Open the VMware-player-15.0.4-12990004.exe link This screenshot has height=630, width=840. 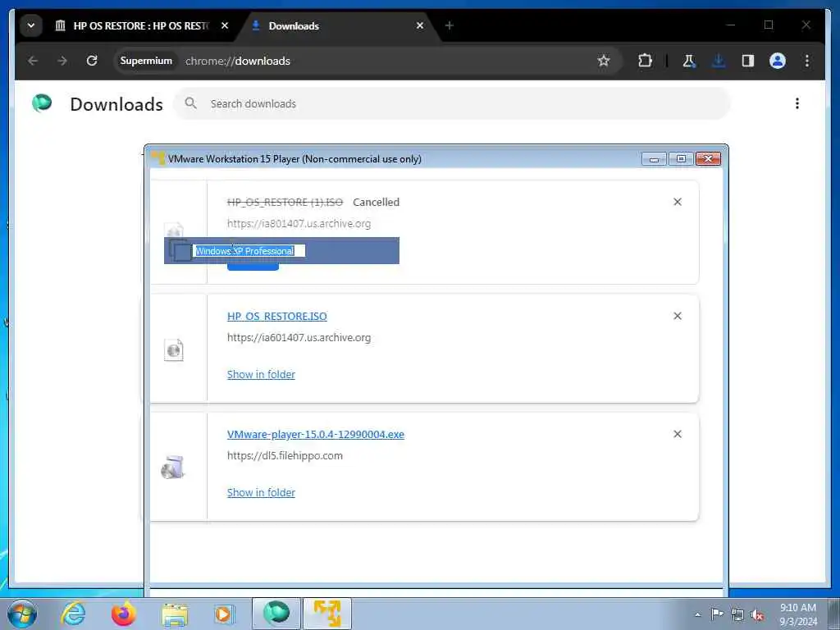[x=316, y=435]
